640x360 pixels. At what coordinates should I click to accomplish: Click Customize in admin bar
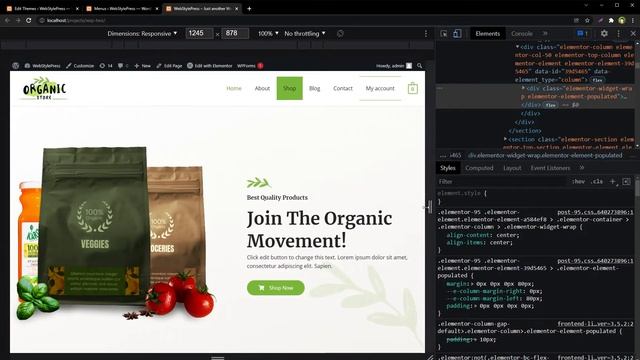click(80, 65)
